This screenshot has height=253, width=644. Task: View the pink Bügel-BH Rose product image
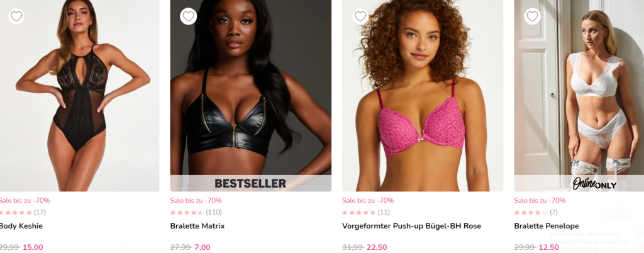coord(423,95)
